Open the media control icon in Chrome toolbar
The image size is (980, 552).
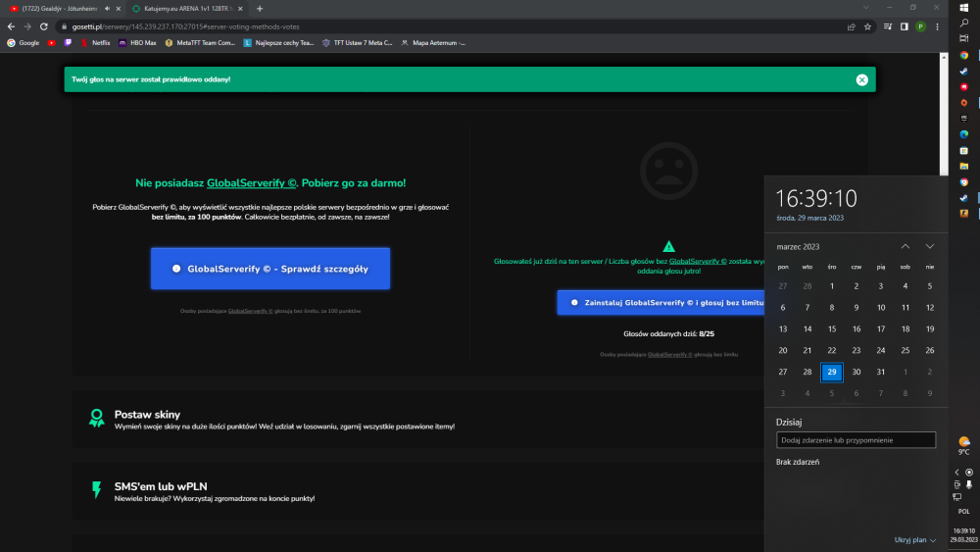888,26
